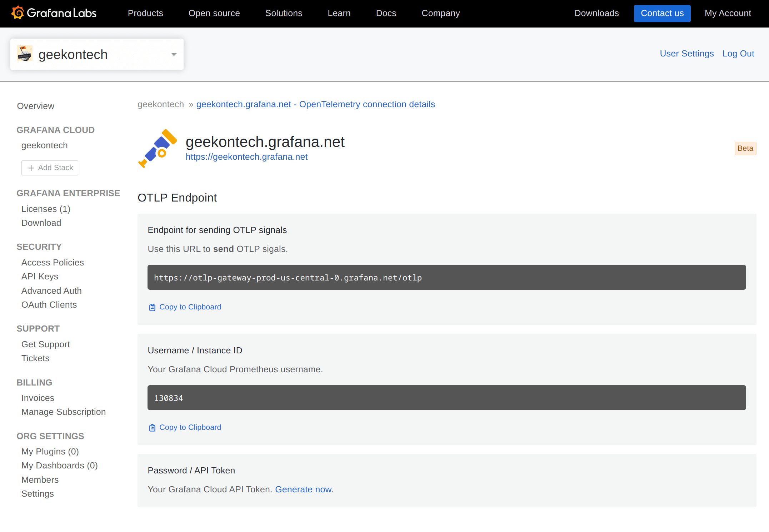This screenshot has height=532, width=769.
Task: Click Log Out link
Action: 738,54
